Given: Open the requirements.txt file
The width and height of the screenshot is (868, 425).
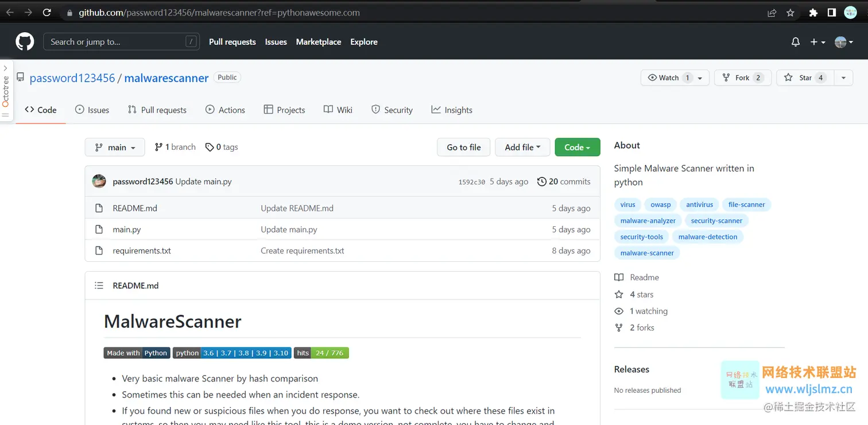Looking at the screenshot, I should tap(142, 251).
